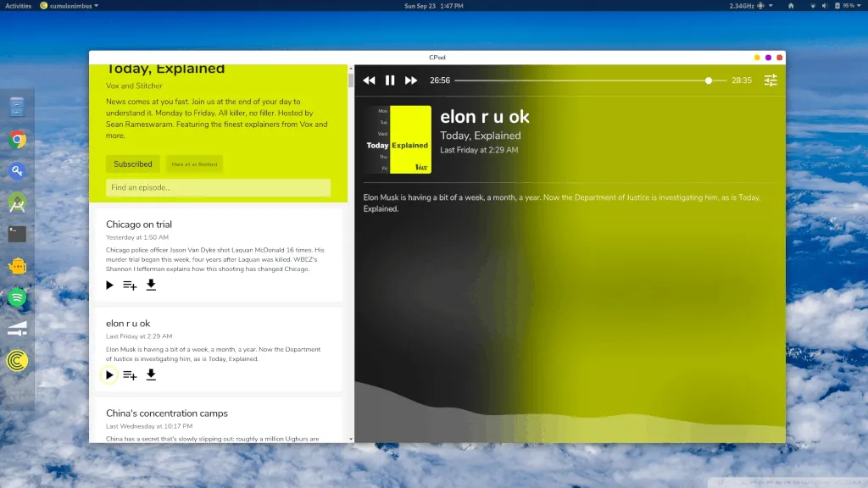Click 'Mark all as finished' button
The height and width of the screenshot is (488, 868).
[x=194, y=164]
